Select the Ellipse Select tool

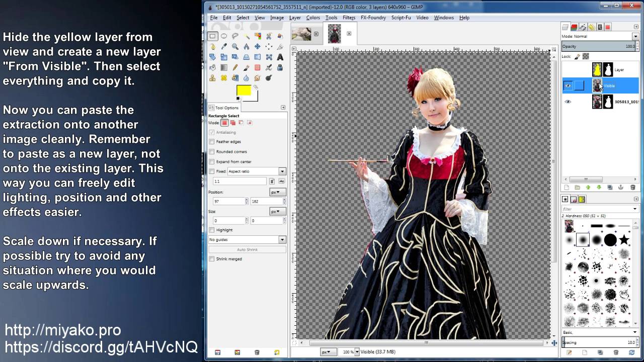[x=224, y=36]
